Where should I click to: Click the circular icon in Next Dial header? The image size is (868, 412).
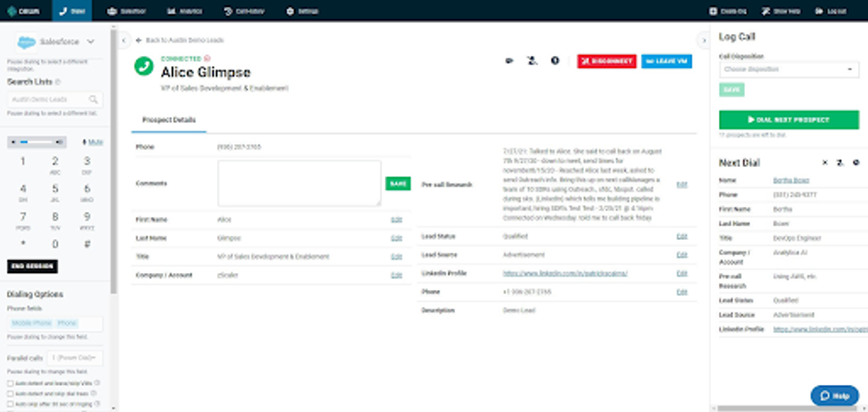point(856,163)
